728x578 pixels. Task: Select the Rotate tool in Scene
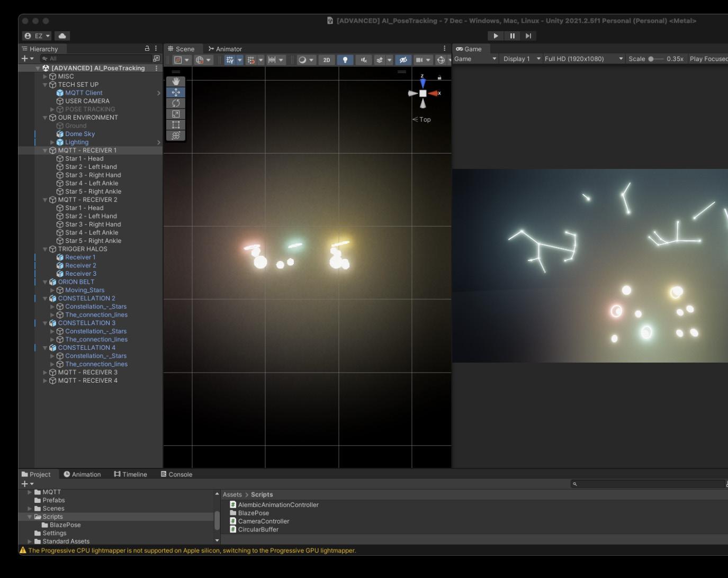click(x=176, y=103)
